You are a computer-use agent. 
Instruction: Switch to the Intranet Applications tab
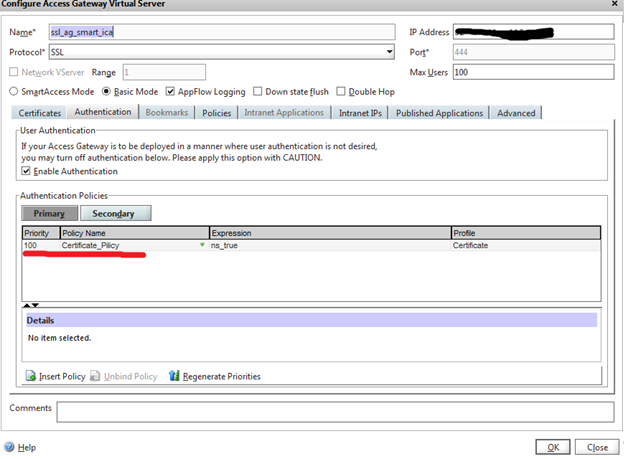[284, 113]
